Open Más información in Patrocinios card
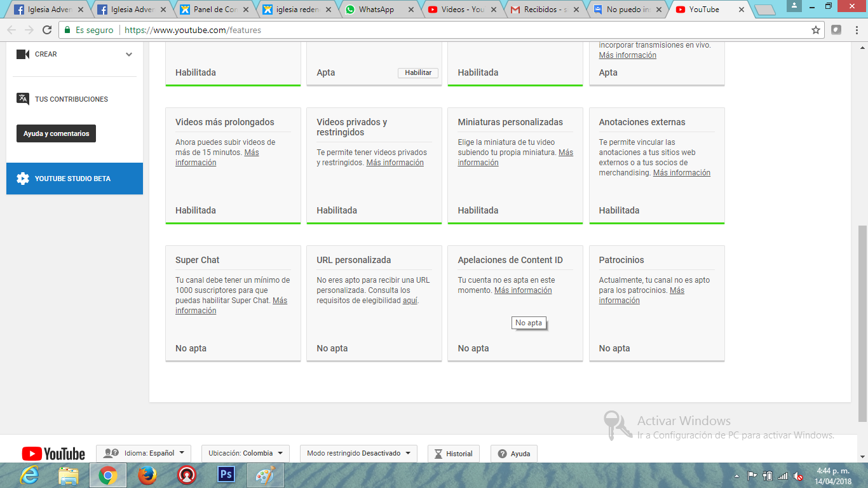Image resolution: width=868 pixels, height=488 pixels. pyautogui.click(x=642, y=295)
